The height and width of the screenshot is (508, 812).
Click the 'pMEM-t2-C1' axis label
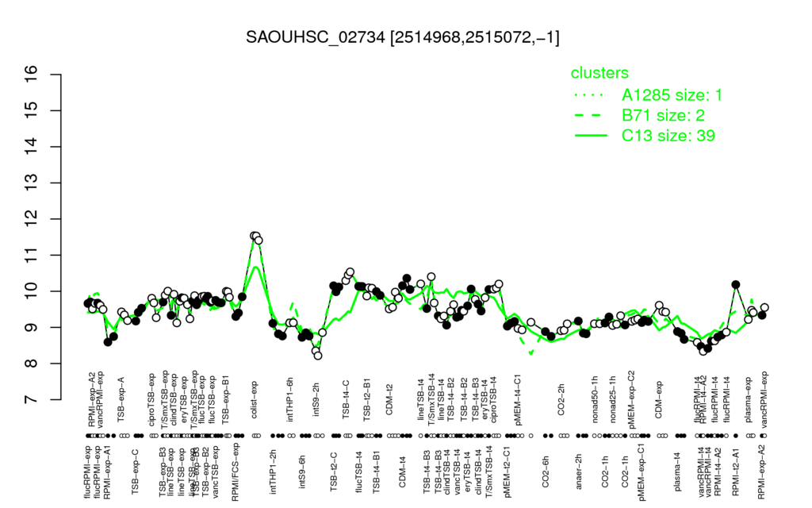[507, 471]
